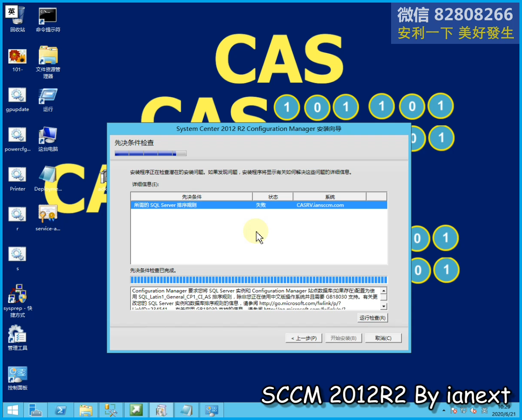
Task: Open the 文件资源管理器 desktop shortcut
Action: (x=48, y=62)
